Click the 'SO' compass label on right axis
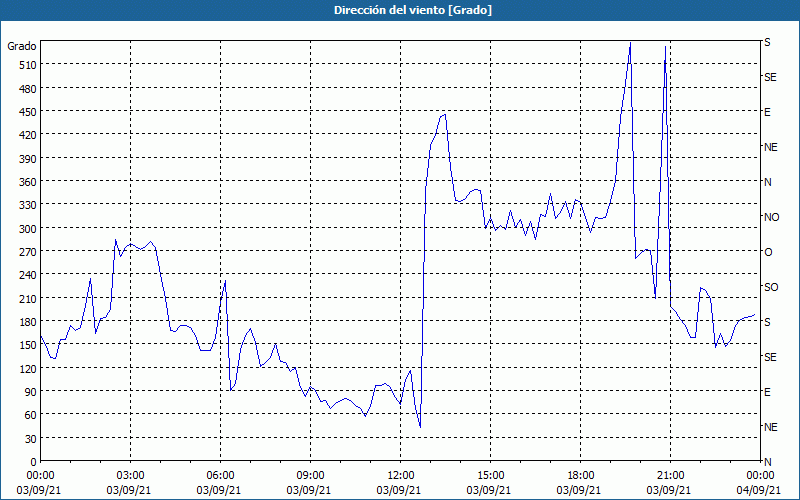 pos(771,287)
